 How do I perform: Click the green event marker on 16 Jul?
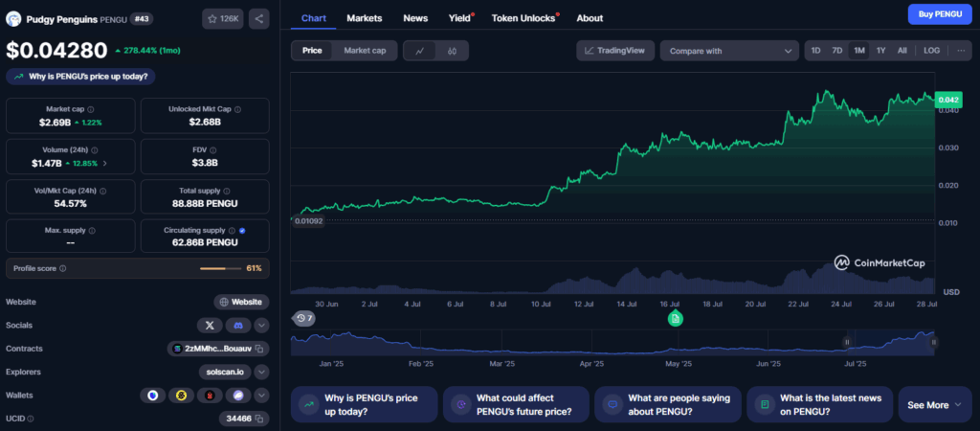pyautogui.click(x=675, y=318)
